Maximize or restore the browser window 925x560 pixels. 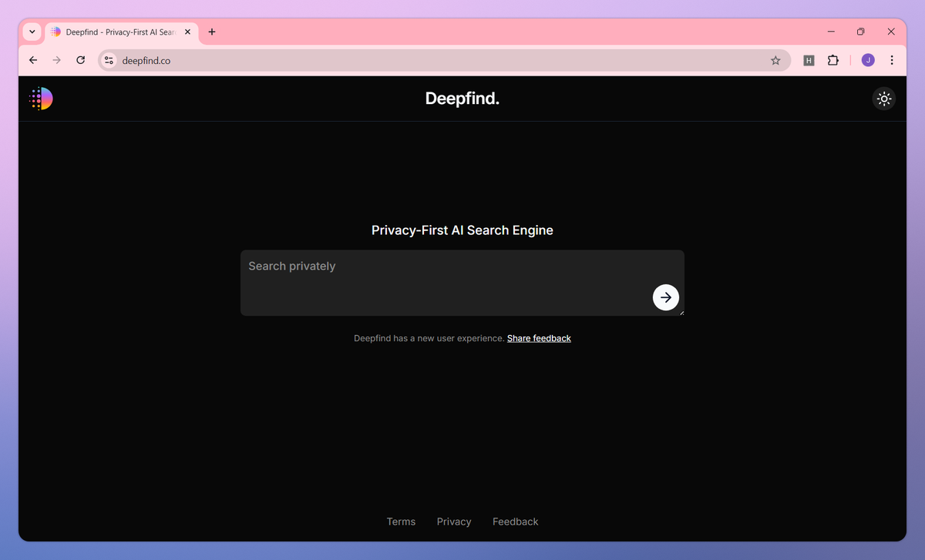click(861, 32)
